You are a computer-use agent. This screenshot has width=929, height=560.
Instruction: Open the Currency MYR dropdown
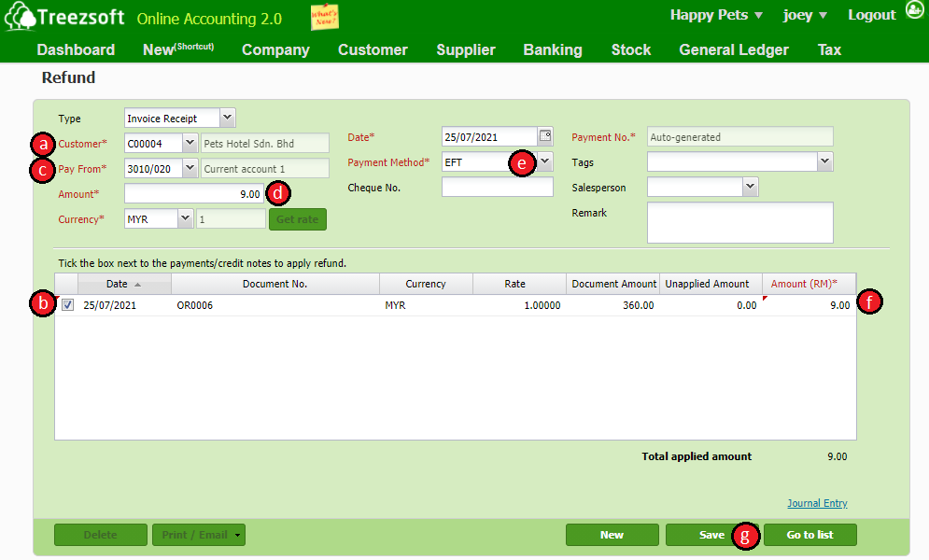click(185, 218)
